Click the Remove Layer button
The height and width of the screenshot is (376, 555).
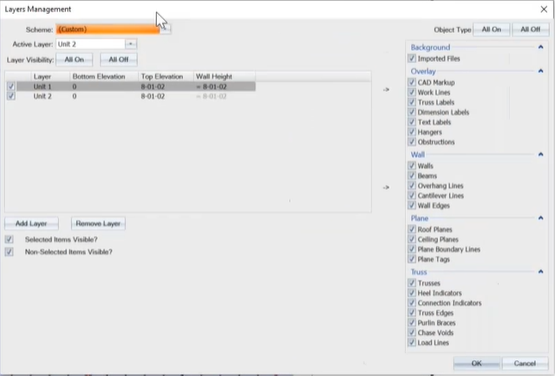[98, 224]
